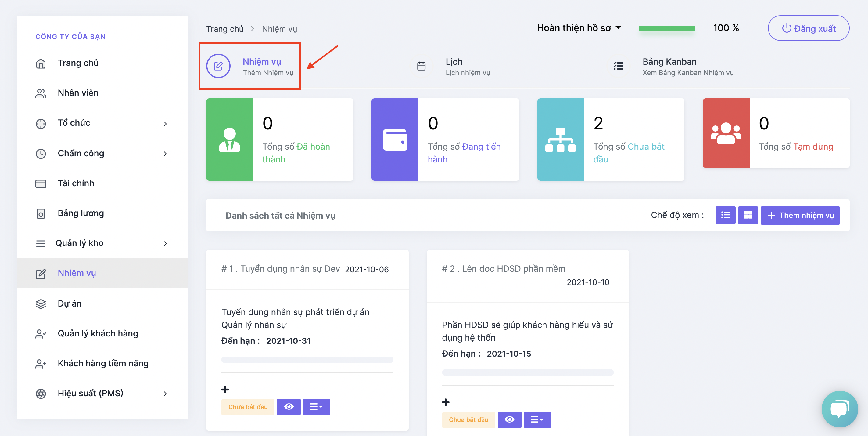Click Trang chủ breadcrumb link
The width and height of the screenshot is (868, 436).
pyautogui.click(x=225, y=29)
